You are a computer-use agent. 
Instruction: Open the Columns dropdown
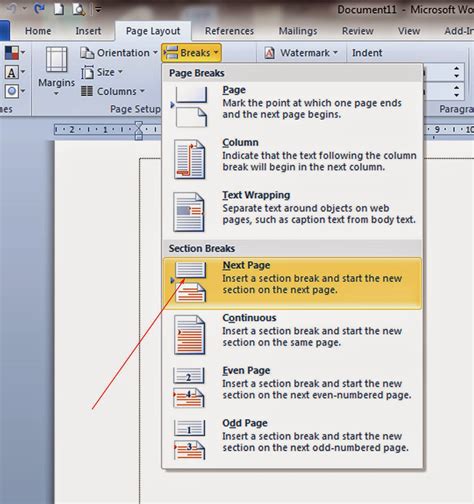tap(113, 91)
